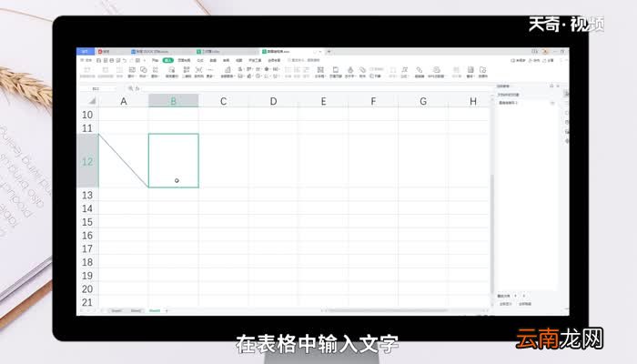Click Hide All button in Selection Pane
The height and width of the screenshot is (364, 637).
tap(525, 304)
